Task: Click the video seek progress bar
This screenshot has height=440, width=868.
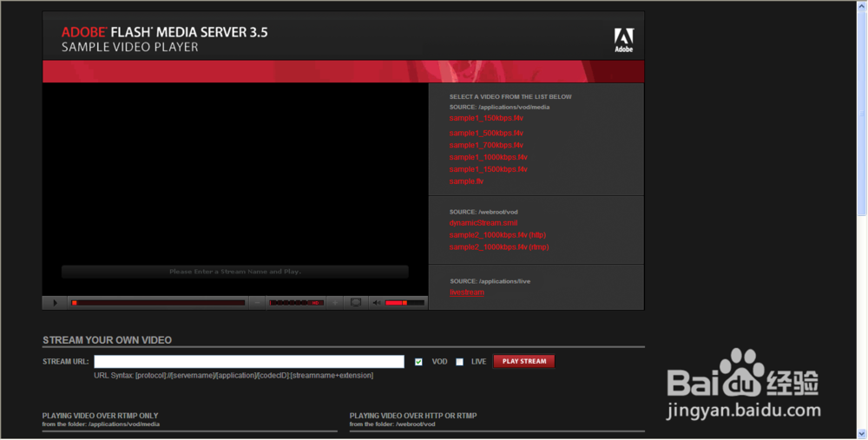Action: click(158, 303)
